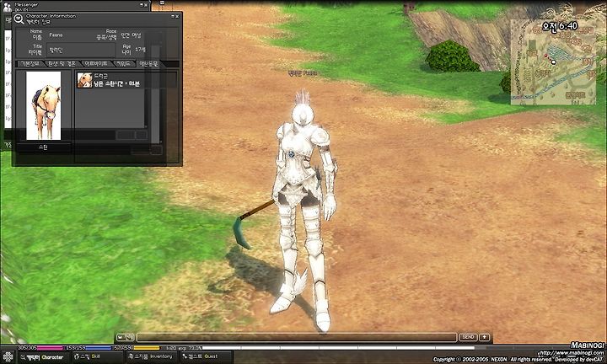
Task: Focus the chat message input field
Action: [297, 337]
